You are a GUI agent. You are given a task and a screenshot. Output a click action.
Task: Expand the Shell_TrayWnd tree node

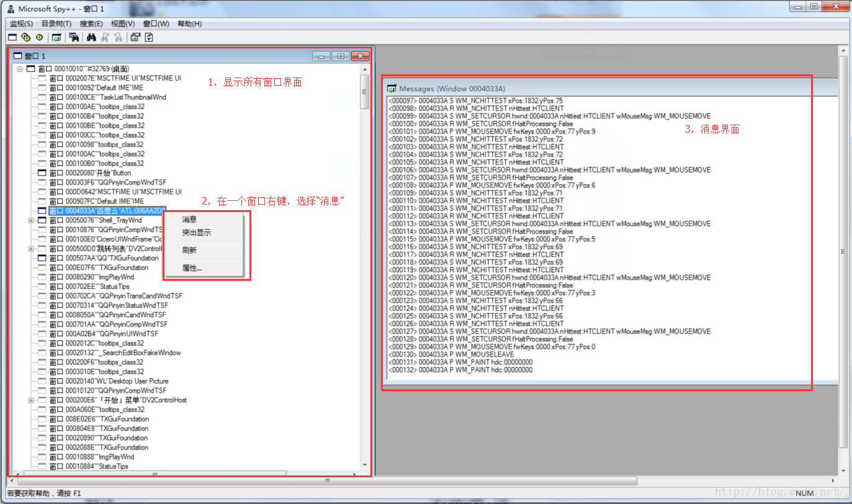click(31, 220)
